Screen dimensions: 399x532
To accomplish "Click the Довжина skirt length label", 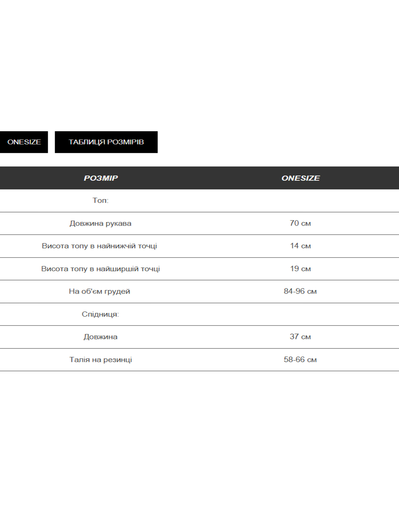I will tap(100, 337).
